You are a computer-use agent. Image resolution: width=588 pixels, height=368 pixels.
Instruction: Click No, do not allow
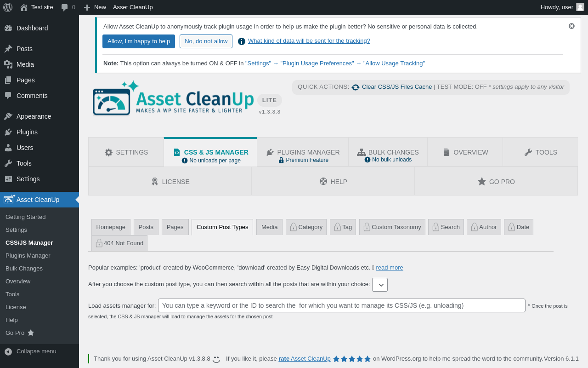206,41
